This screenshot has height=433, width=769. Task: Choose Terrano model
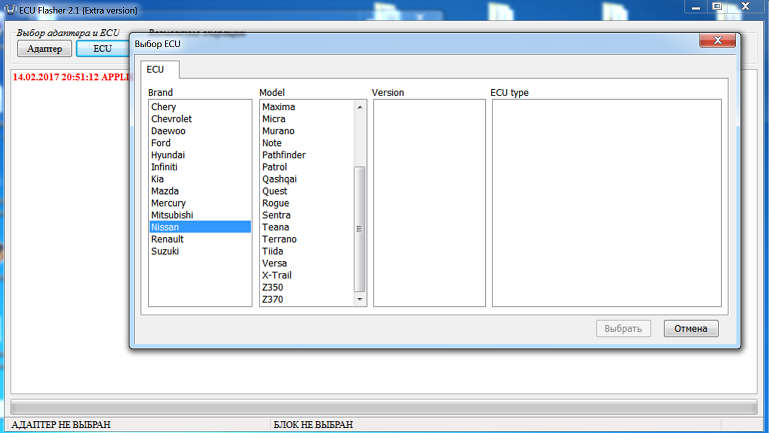pyautogui.click(x=307, y=239)
